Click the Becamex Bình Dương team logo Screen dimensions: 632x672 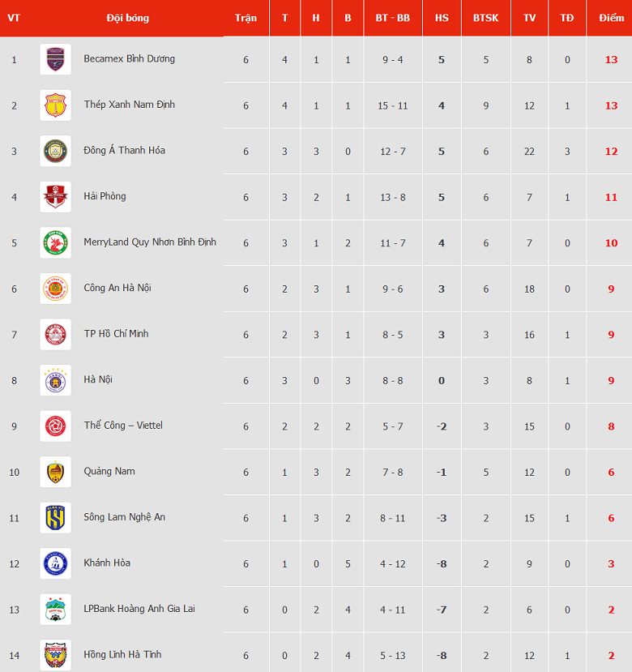coord(56,59)
